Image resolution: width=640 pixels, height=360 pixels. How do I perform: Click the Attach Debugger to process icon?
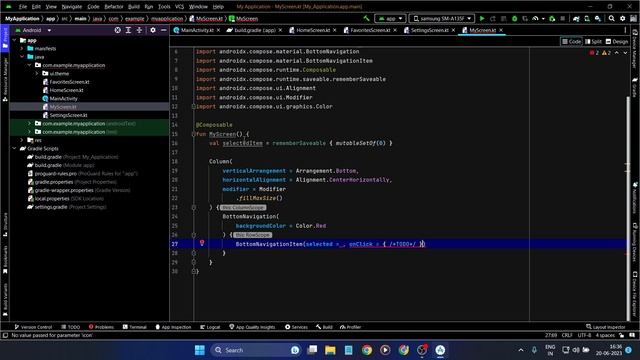(x=552, y=18)
